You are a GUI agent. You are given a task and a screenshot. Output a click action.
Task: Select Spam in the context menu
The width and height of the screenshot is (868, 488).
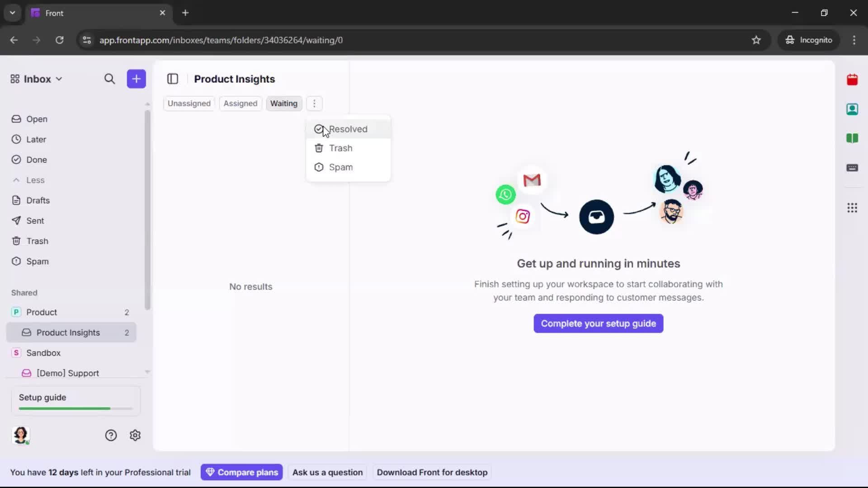(x=341, y=167)
